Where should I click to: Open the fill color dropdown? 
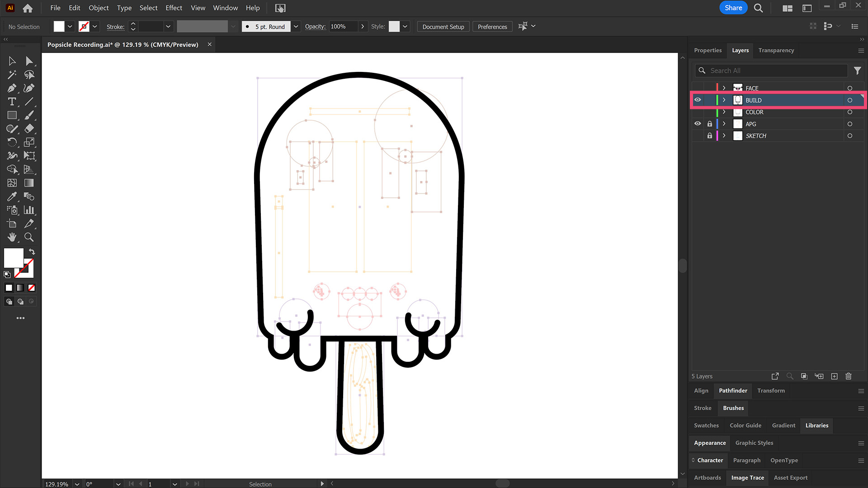[70, 27]
